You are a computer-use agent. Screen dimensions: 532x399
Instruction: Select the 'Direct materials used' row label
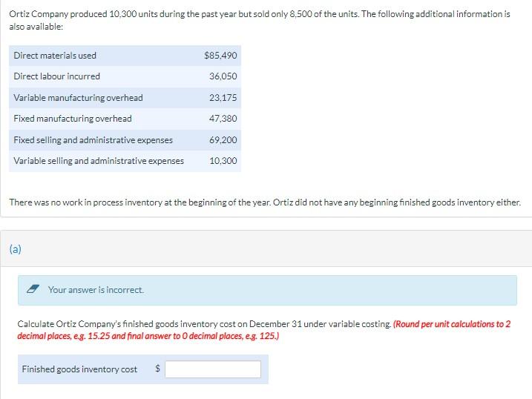[x=55, y=56]
